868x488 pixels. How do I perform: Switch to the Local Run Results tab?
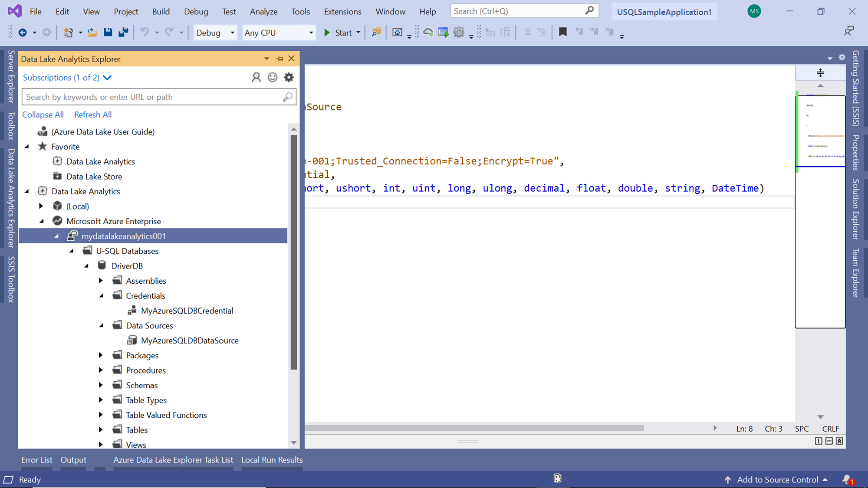[x=272, y=460]
